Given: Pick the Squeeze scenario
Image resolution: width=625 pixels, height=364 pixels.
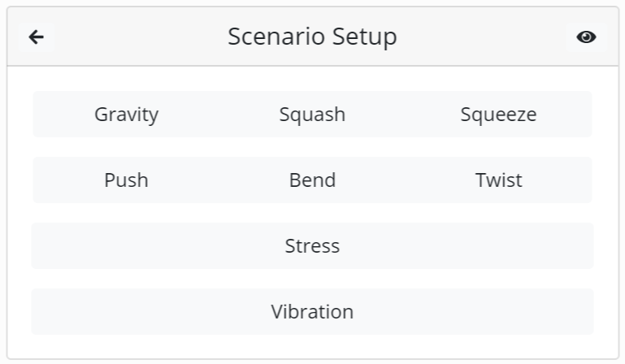Looking at the screenshot, I should click(x=498, y=115).
